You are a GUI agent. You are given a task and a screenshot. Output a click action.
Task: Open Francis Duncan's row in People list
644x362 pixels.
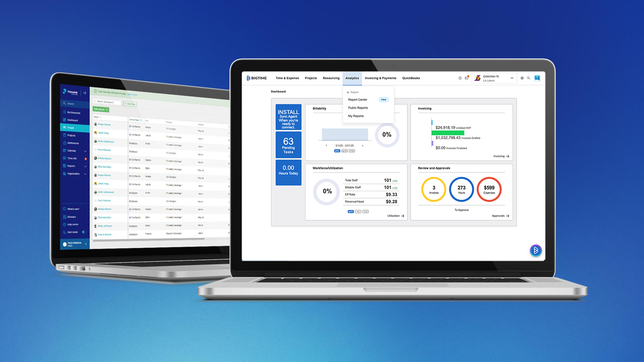(x=161, y=234)
